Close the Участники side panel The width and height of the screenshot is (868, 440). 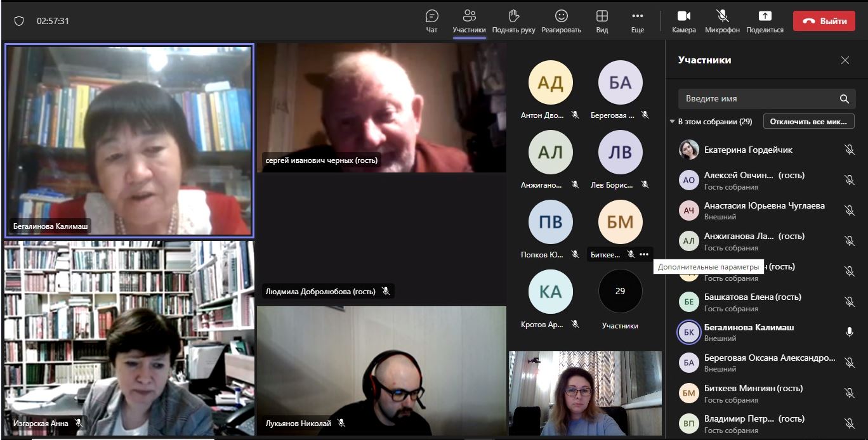[845, 60]
